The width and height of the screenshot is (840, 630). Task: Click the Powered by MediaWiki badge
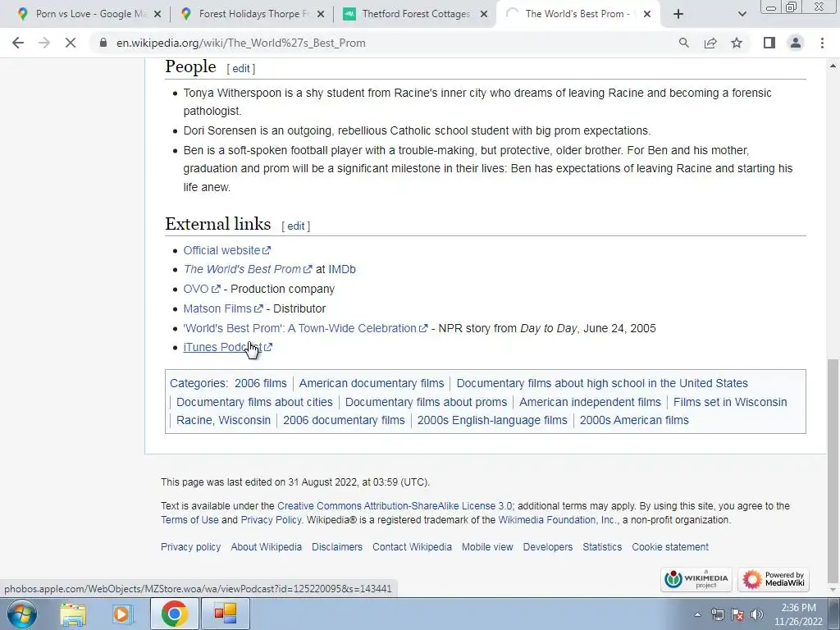click(773, 579)
